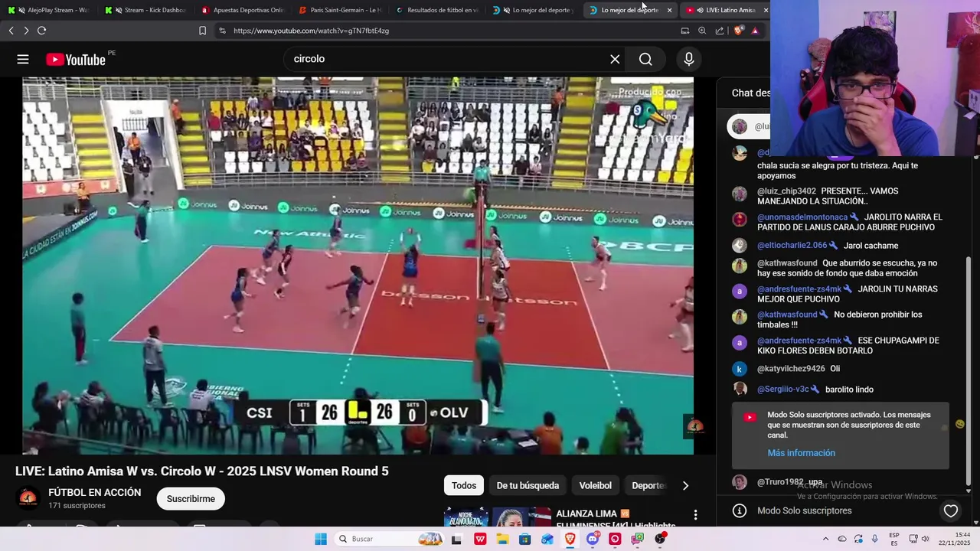Click @unomasdelmontonaca username in chat

click(802, 217)
